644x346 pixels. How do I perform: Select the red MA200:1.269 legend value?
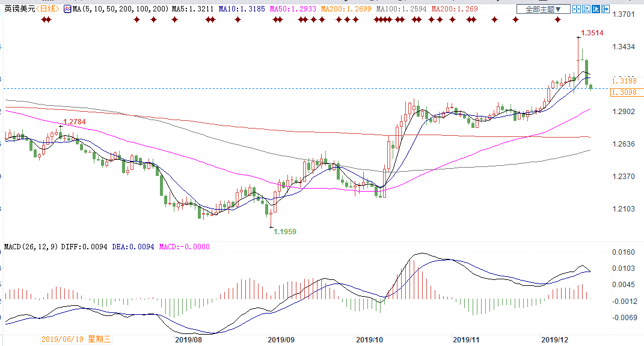coord(455,8)
